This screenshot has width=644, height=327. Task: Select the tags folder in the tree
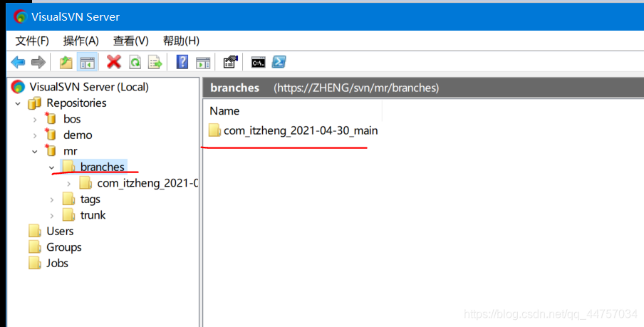[90, 199]
